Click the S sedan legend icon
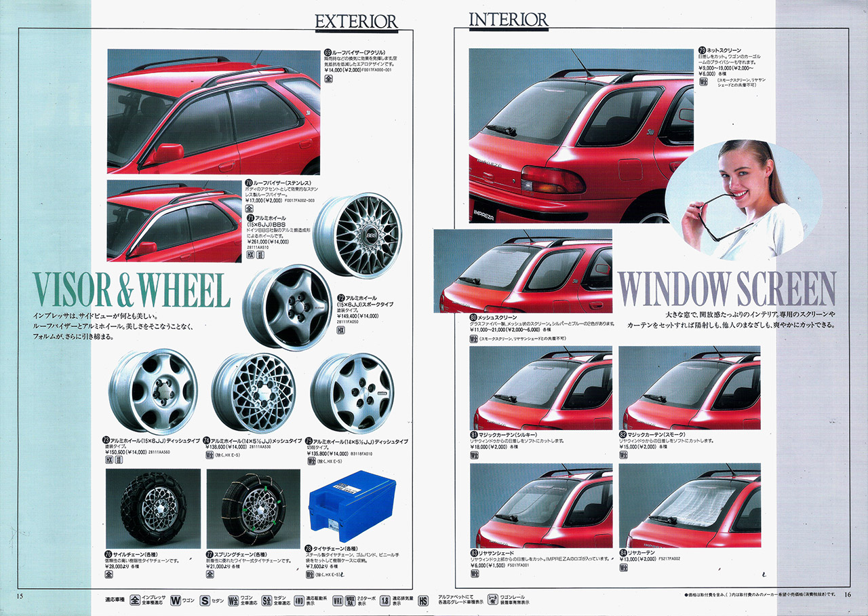The height and width of the screenshot is (616, 868). [x=204, y=600]
